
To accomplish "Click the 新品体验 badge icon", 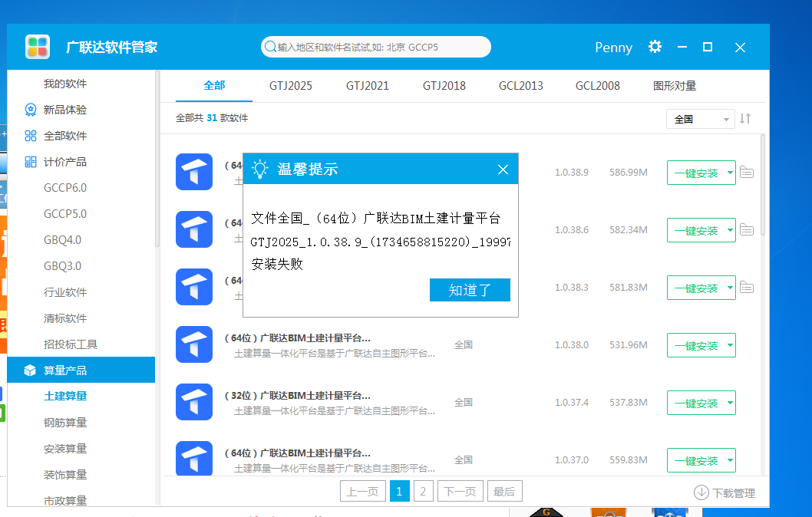I will (x=31, y=110).
